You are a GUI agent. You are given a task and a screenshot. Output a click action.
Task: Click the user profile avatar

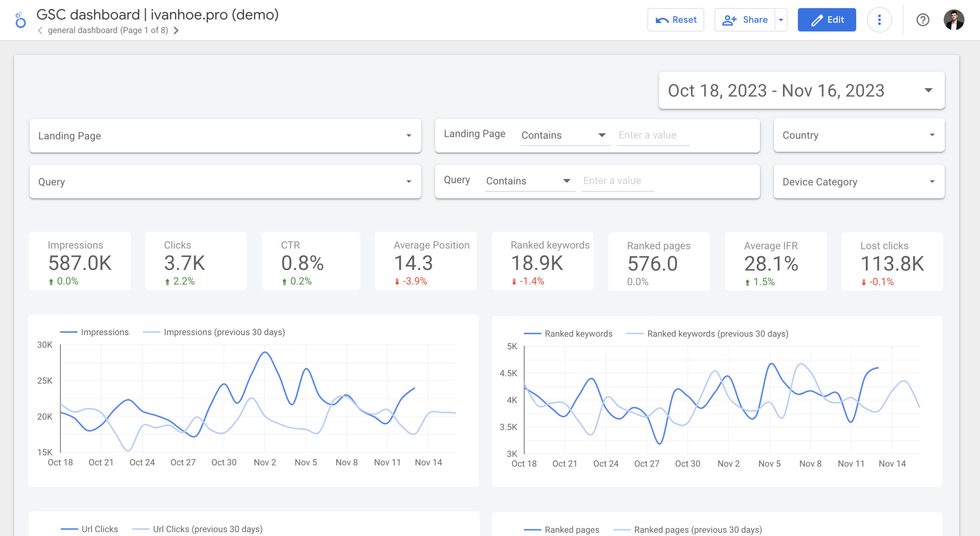point(953,20)
